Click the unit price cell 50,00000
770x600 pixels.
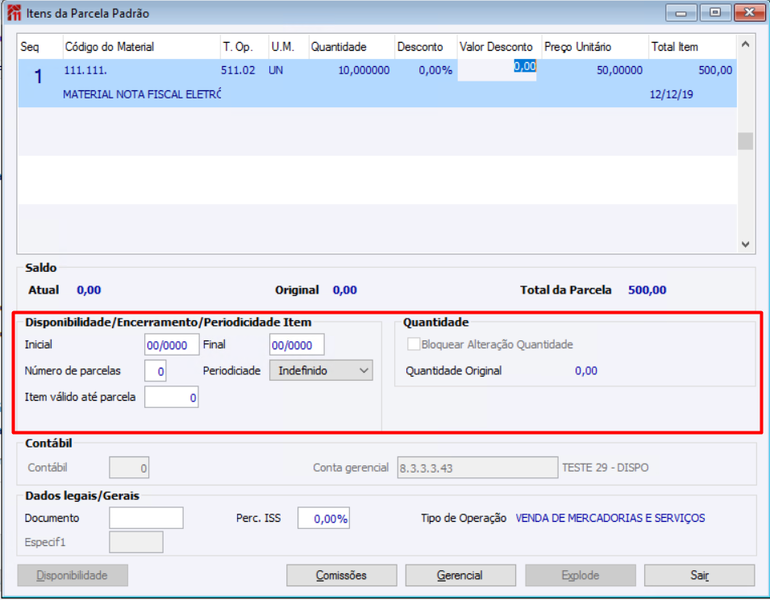(620, 70)
